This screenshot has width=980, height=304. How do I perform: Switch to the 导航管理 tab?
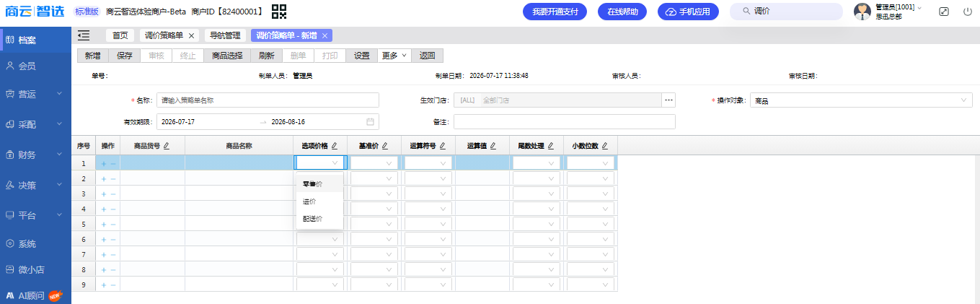click(x=224, y=35)
